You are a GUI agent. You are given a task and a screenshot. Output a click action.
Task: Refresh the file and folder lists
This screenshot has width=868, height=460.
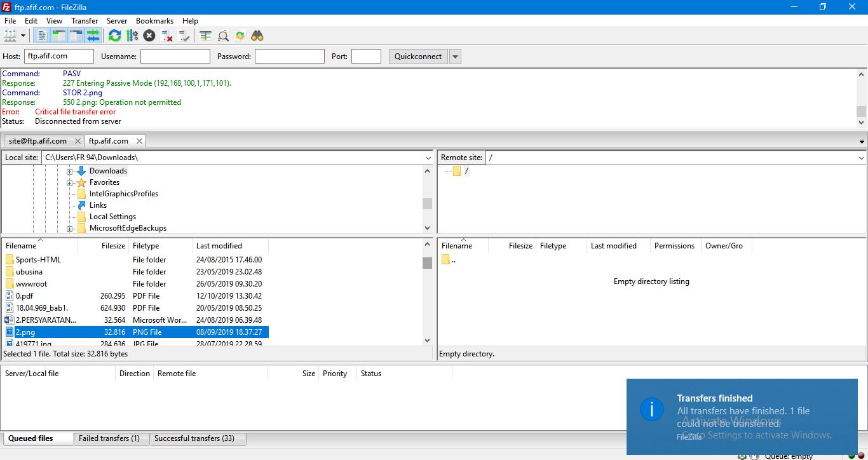pyautogui.click(x=114, y=36)
